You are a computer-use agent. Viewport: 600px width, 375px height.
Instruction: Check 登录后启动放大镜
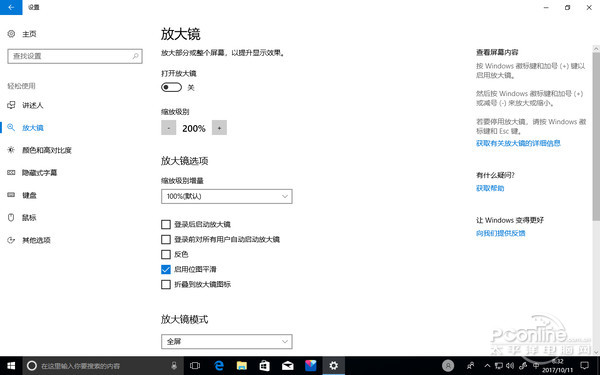point(166,224)
